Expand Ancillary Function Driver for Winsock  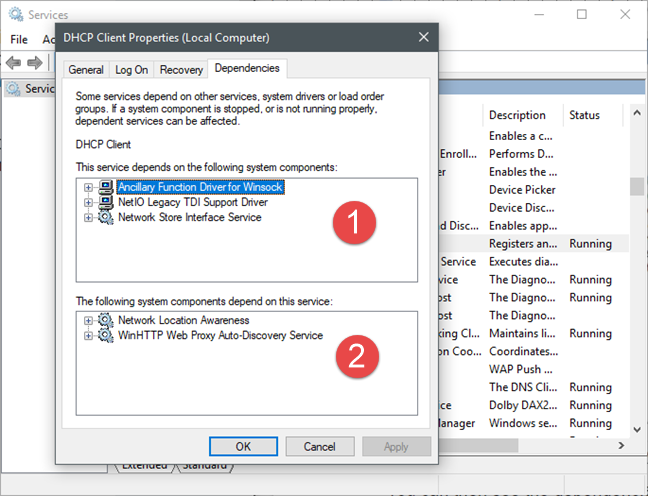tap(88, 187)
